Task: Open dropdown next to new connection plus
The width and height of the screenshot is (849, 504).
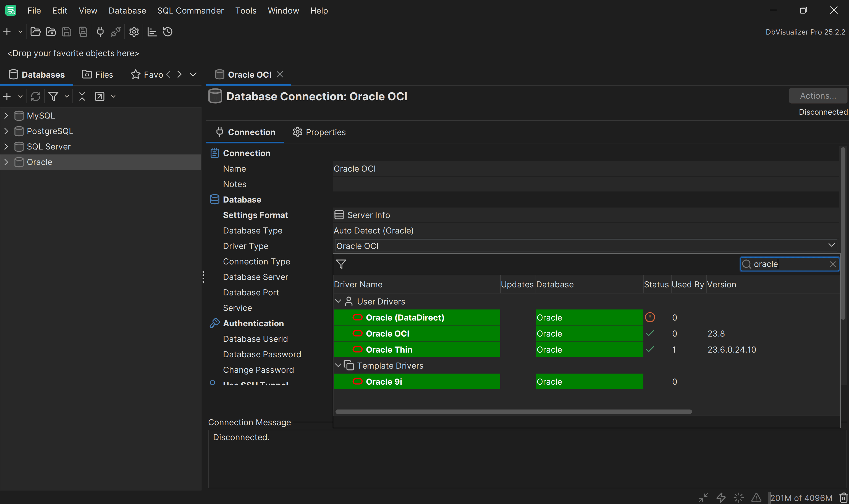Action: [x=20, y=32]
